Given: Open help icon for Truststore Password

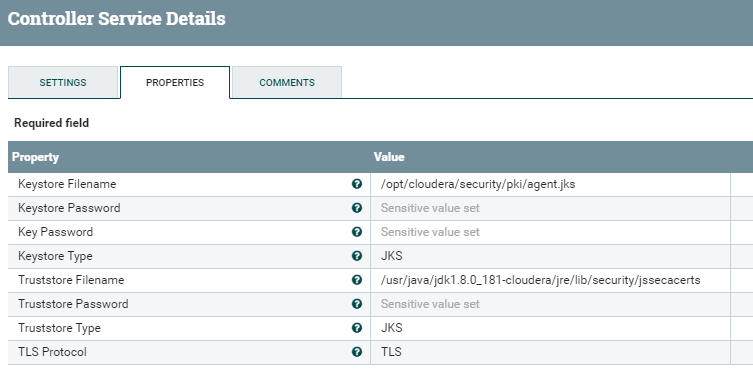Looking at the screenshot, I should pyautogui.click(x=357, y=304).
